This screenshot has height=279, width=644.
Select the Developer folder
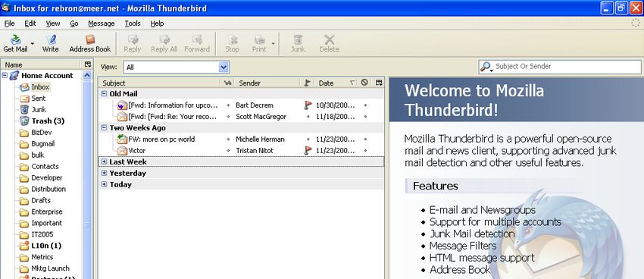[x=47, y=178]
